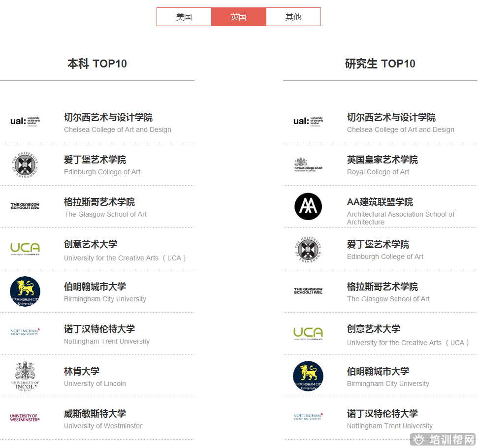Open 诺丁汉特伦特大学 in 研究生 TOP10
The height and width of the screenshot is (448, 478).
point(382,414)
